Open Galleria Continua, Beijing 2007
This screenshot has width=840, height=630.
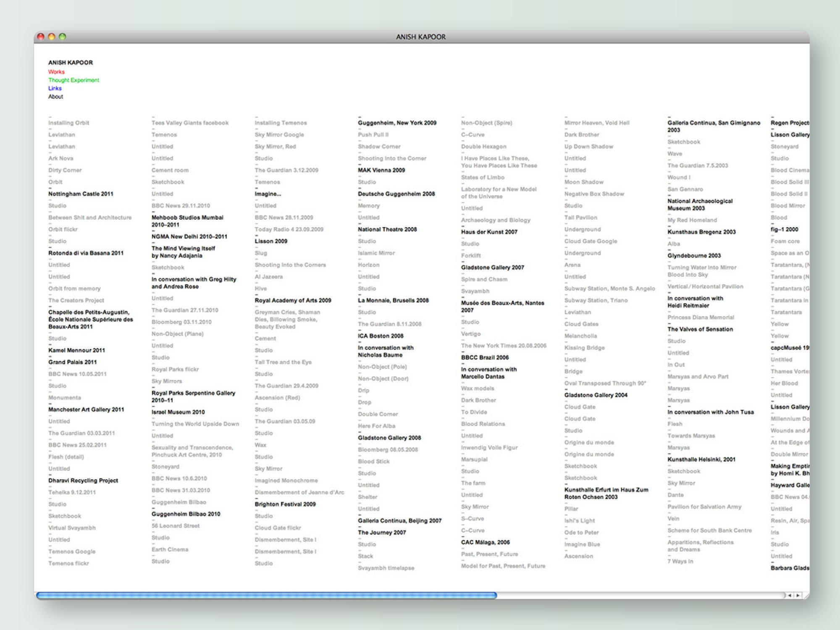pyautogui.click(x=399, y=521)
